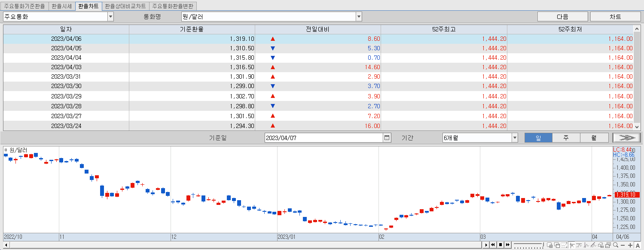Click the flat-line wave chart tool icon
Image resolution: width=644 pixels, height=250 pixels.
[579, 245]
